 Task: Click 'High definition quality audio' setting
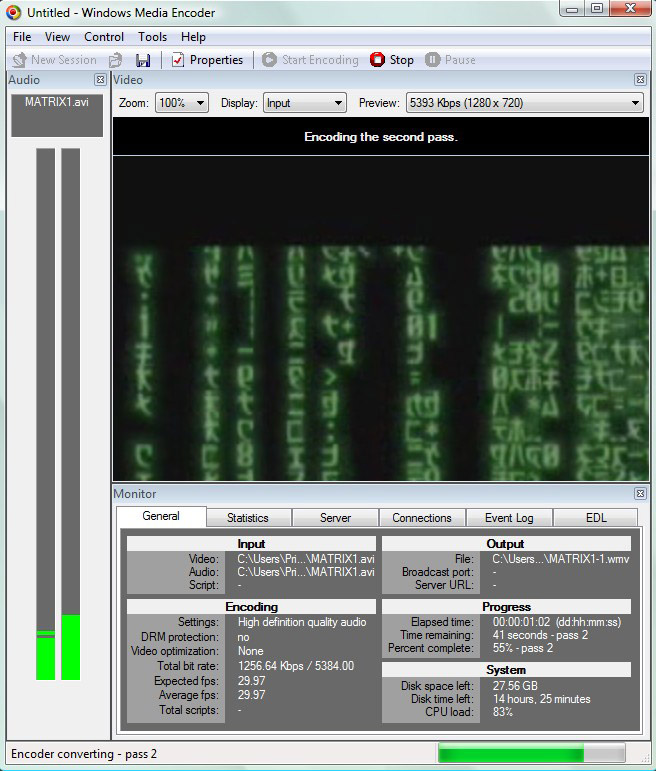click(x=302, y=622)
